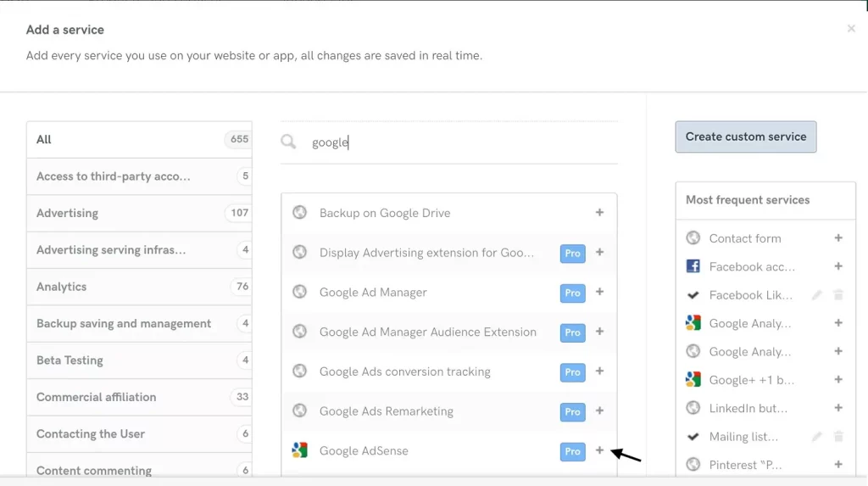
Task: Delete Facebook Like service trash icon
Action: (838, 295)
